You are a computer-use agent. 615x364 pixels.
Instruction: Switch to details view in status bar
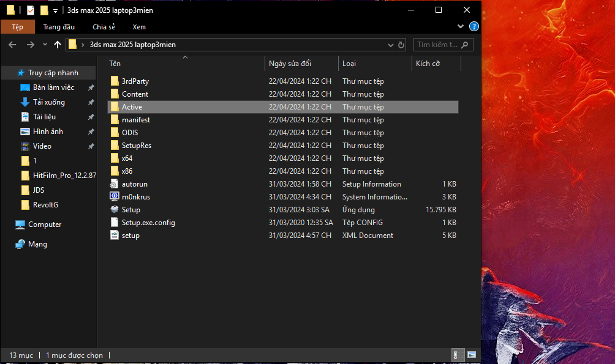(457, 354)
